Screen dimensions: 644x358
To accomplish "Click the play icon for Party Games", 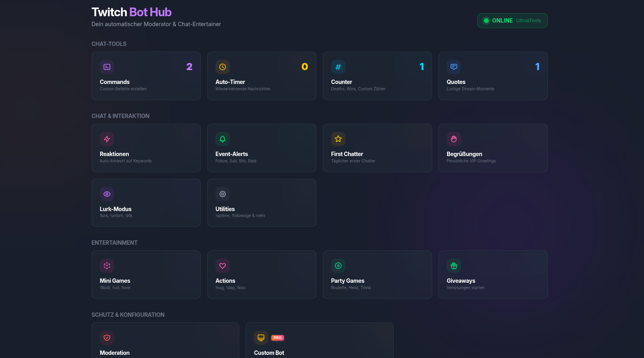I will tap(338, 266).
